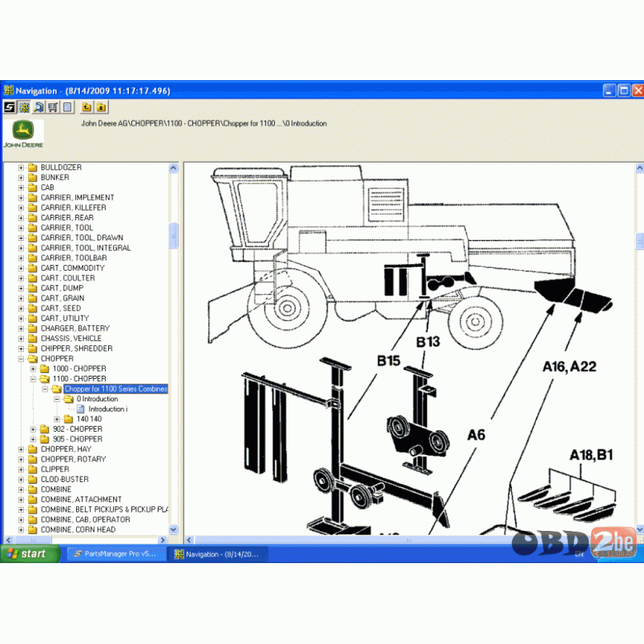The image size is (644, 644).
Task: Click the 0 Introduction open folder icon
Action: click(69, 400)
